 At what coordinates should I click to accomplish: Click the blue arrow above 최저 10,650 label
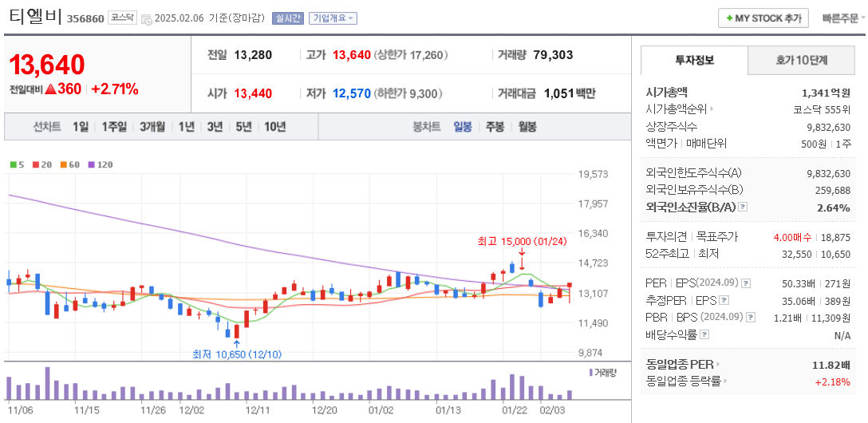[x=237, y=344]
